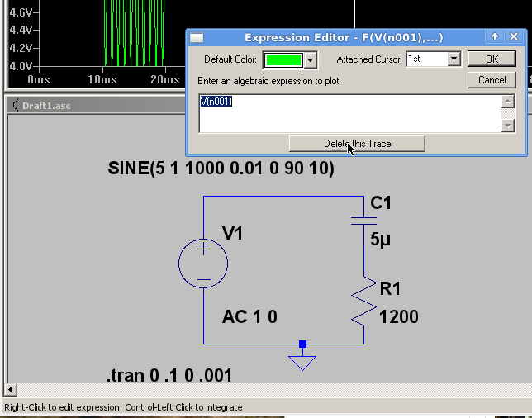Close the Expression Editor with X button
Screen dimensions: 532x418
[x=514, y=37]
